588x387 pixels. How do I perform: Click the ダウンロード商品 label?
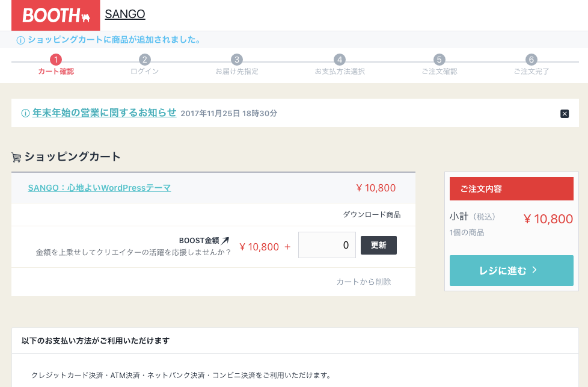(372, 214)
